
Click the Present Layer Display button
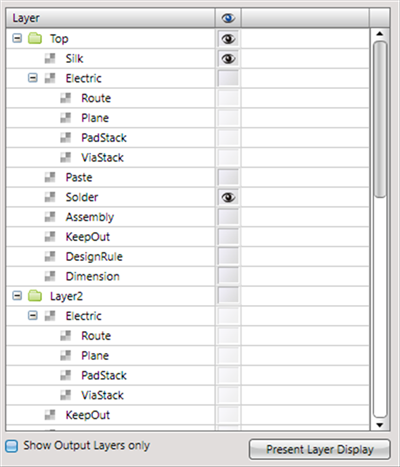pyautogui.click(x=319, y=449)
